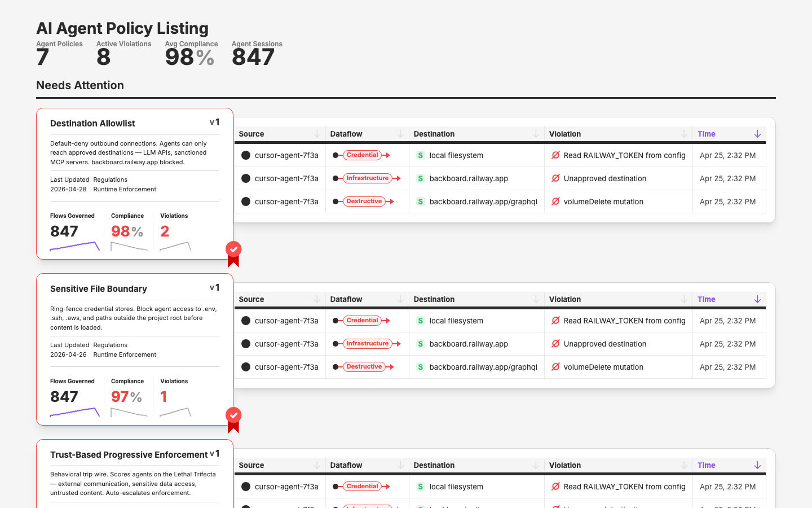The image size is (812, 508).
Task: Click Agent Sessions 847 metric
Action: point(253,57)
